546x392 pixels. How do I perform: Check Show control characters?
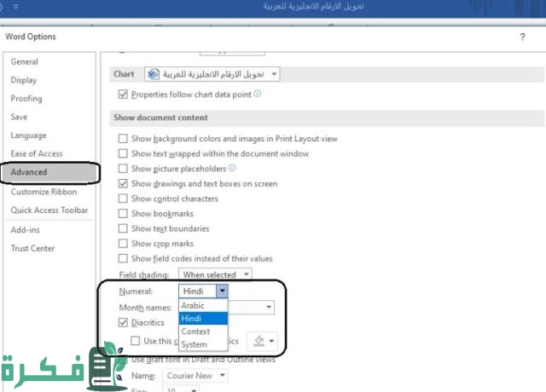(123, 199)
